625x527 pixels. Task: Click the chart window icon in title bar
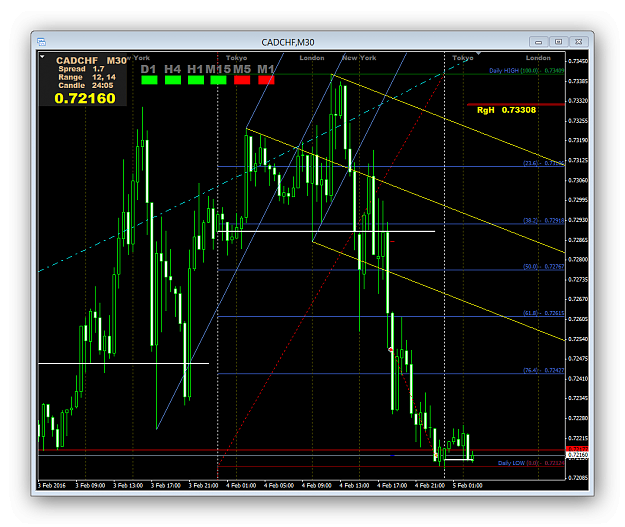41,42
